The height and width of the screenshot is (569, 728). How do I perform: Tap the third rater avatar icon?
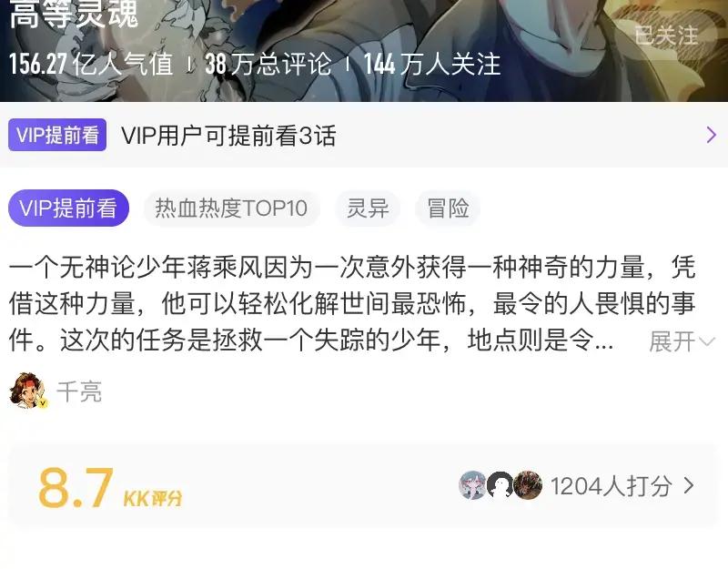coord(528,485)
